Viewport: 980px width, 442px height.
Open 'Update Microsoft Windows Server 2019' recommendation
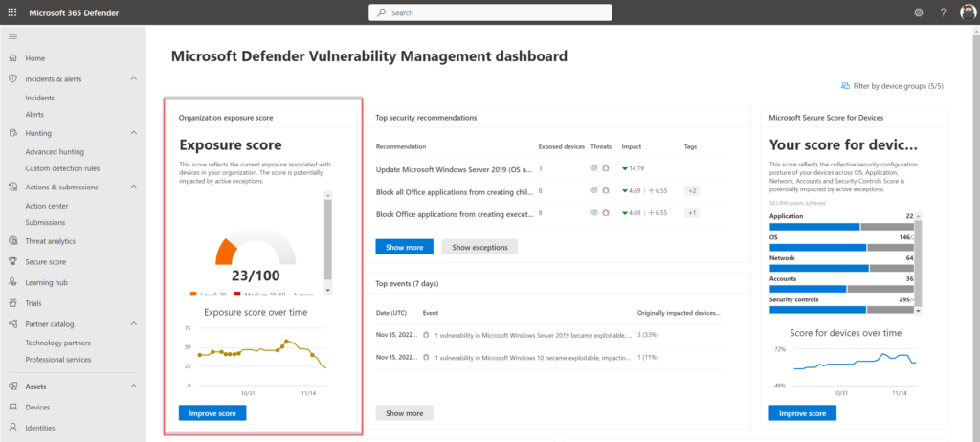click(455, 168)
